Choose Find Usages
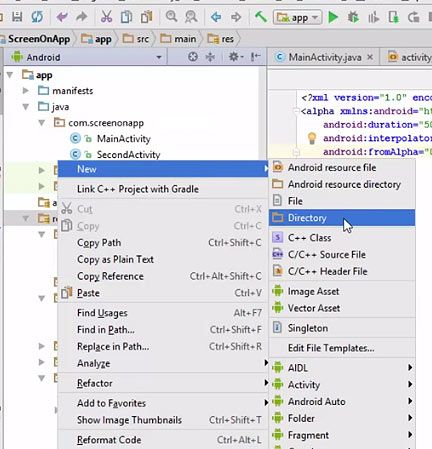 (x=163, y=313)
